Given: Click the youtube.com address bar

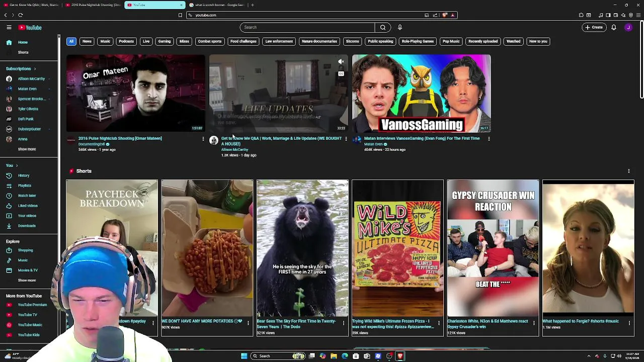Looking at the screenshot, I should pos(307,15).
